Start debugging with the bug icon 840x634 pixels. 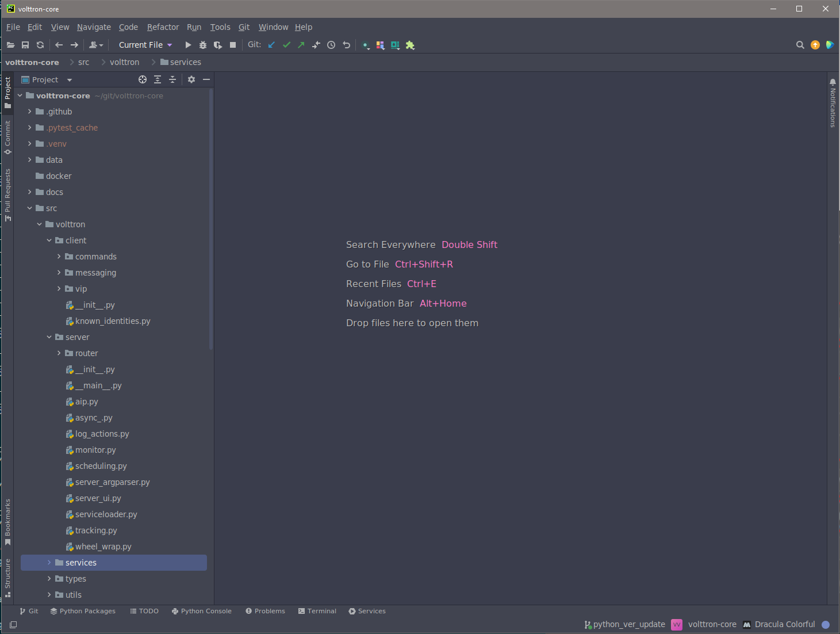click(203, 45)
